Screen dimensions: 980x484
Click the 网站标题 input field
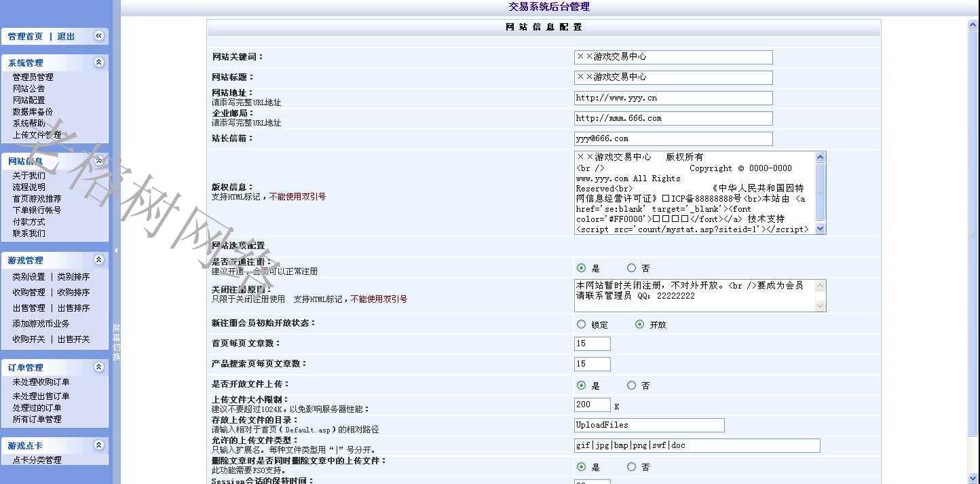tap(673, 77)
